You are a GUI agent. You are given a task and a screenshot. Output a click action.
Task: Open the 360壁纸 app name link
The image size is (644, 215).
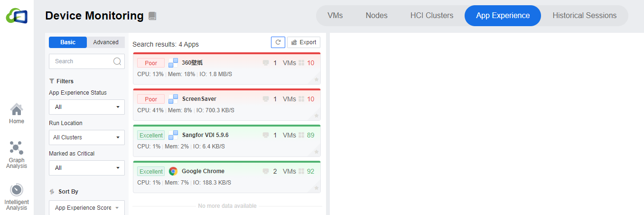[192, 63]
